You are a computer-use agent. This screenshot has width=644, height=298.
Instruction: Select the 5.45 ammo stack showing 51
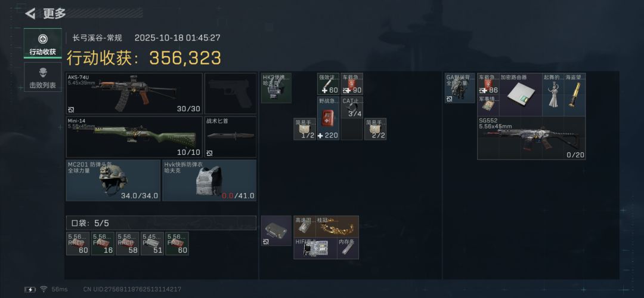[153, 244]
